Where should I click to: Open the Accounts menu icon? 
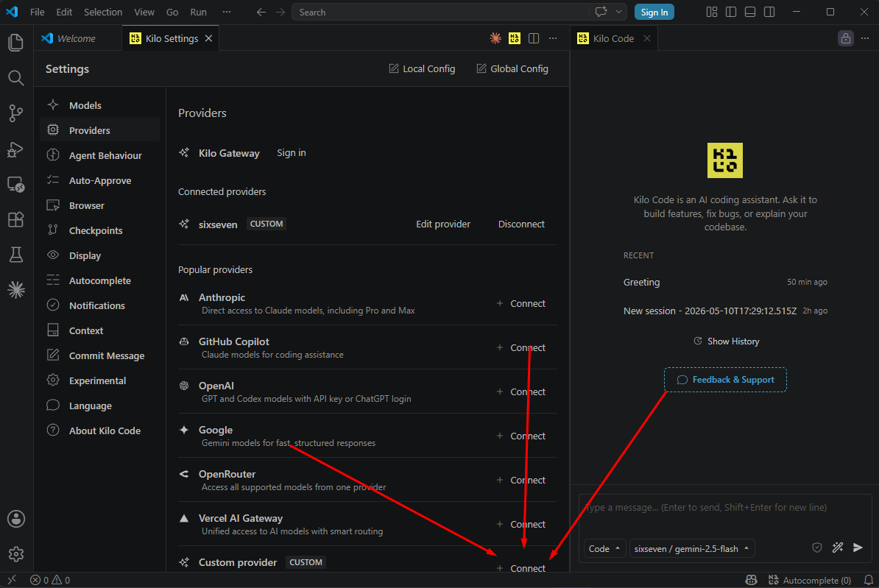pos(15,519)
